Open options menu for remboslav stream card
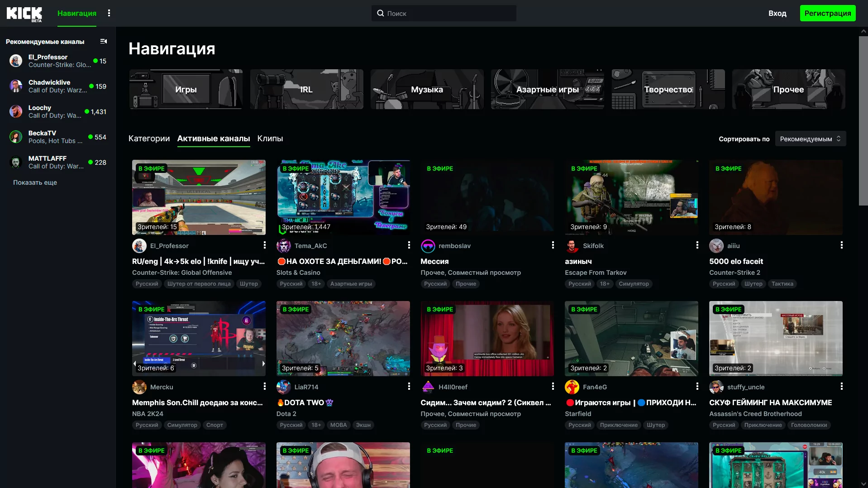 coord(553,245)
